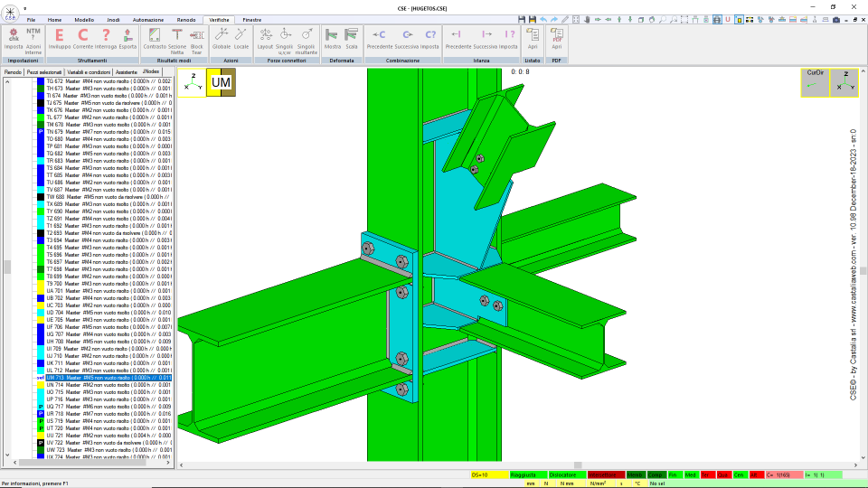Open the Modello ribbon tab
This screenshot has height=488, width=868.
[84, 20]
